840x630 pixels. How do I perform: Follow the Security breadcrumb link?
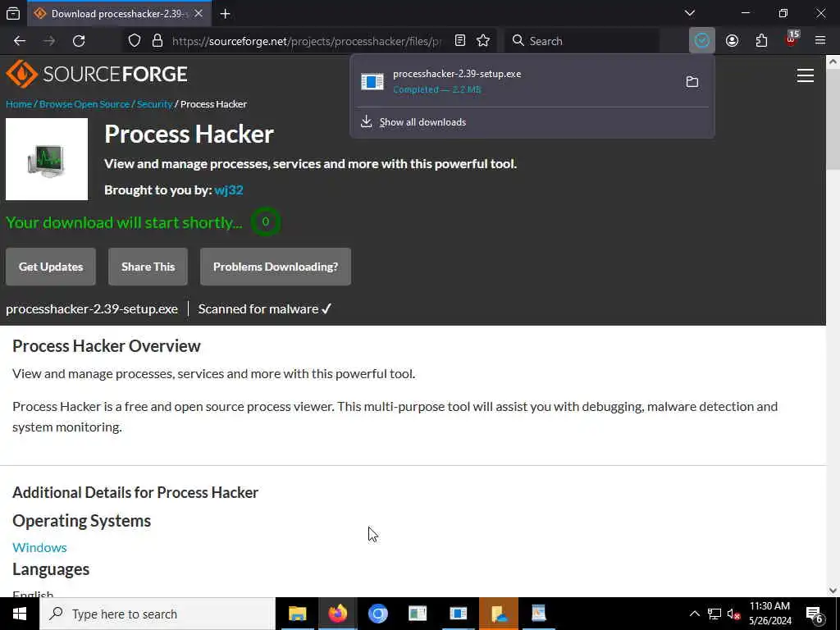154,104
